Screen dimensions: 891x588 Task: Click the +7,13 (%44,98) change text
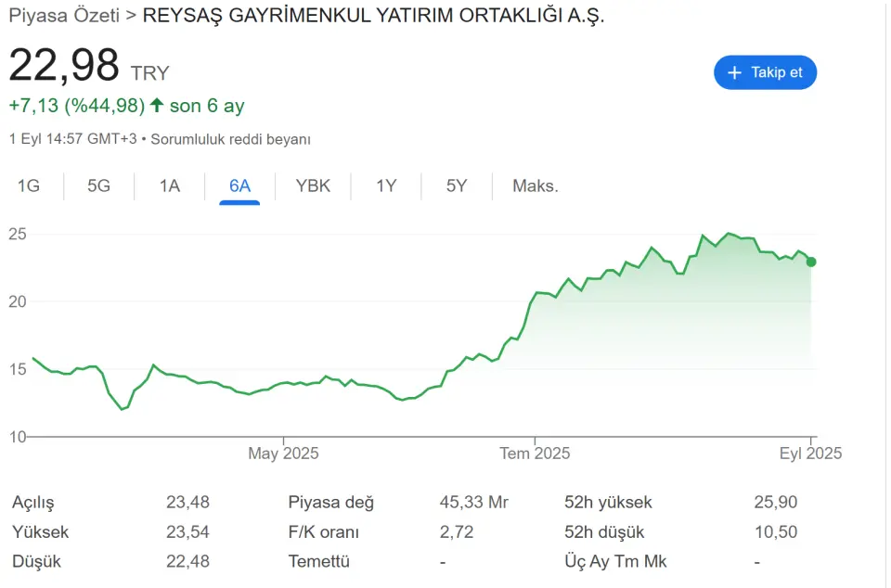tap(77, 106)
